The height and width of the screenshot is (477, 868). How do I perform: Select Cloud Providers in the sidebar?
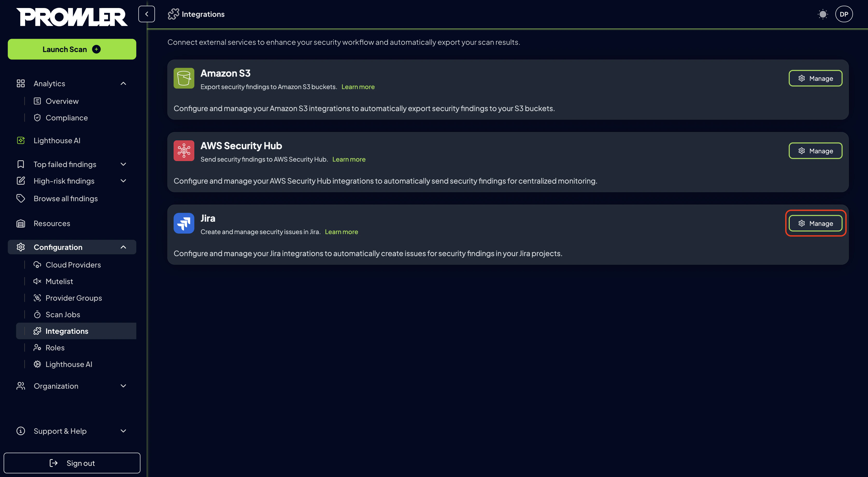click(x=73, y=265)
